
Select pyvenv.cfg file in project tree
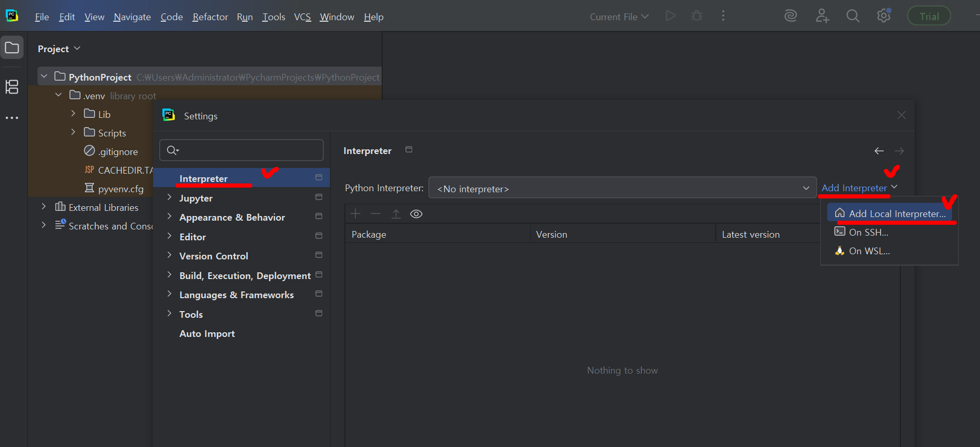(120, 189)
